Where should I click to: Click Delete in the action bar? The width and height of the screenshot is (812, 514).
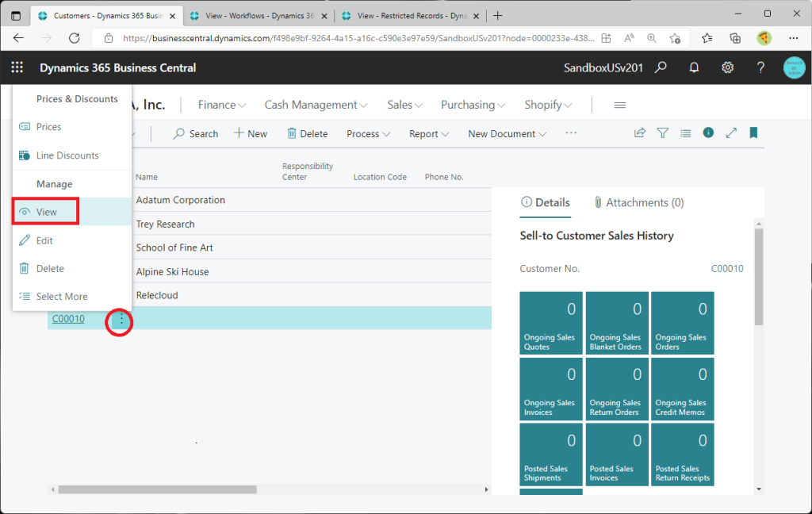pyautogui.click(x=308, y=134)
